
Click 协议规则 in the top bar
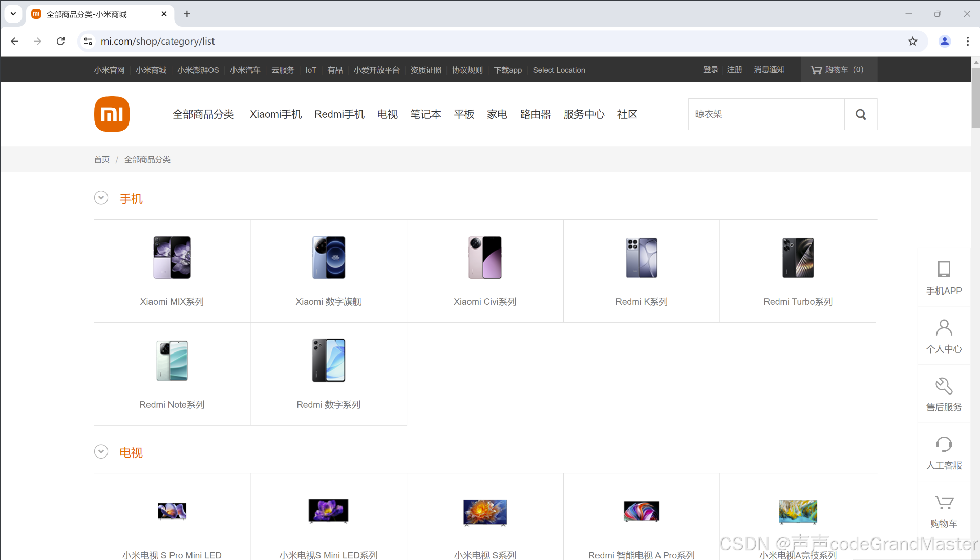pyautogui.click(x=467, y=70)
